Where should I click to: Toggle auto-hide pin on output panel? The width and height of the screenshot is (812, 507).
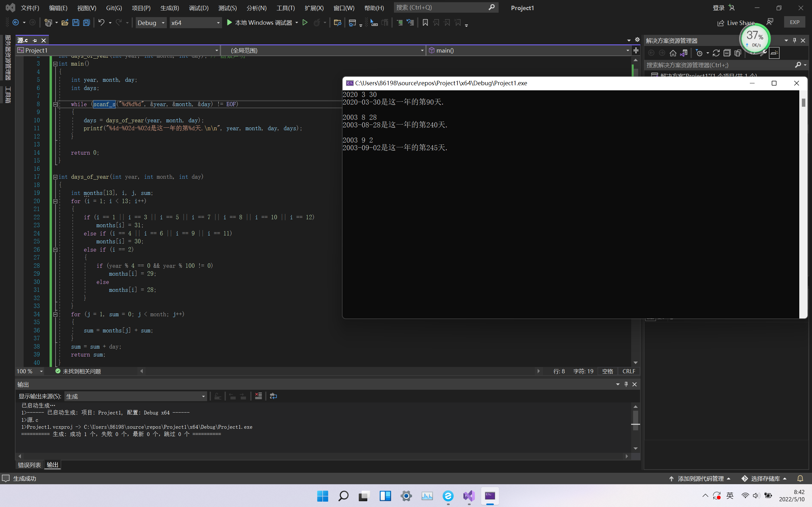point(626,384)
